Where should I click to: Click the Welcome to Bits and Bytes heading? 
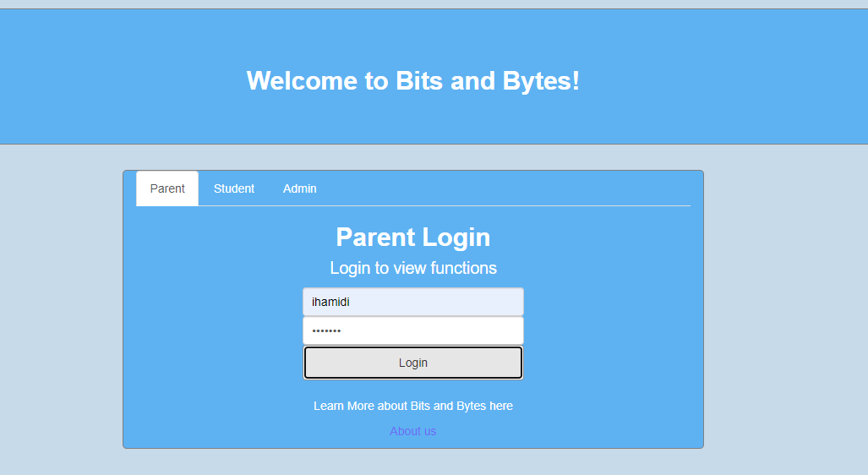pyautogui.click(x=412, y=81)
